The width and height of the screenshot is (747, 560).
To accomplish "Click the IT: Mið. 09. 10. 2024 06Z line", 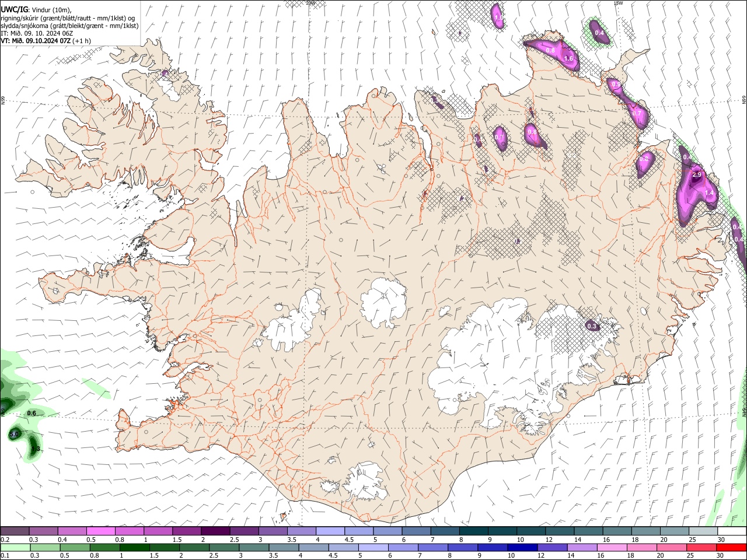I will click(37, 33).
